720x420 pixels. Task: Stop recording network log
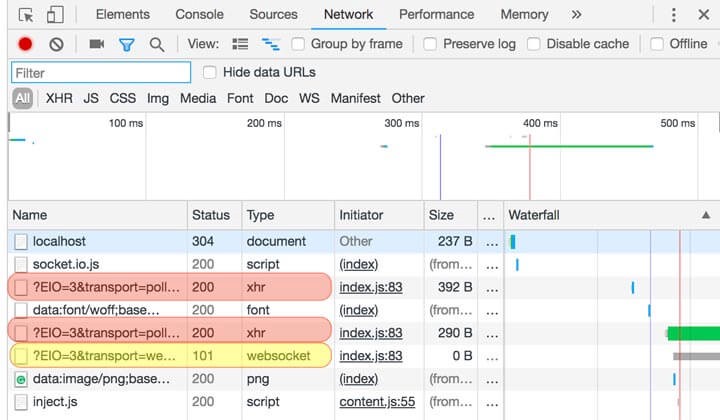[25, 44]
